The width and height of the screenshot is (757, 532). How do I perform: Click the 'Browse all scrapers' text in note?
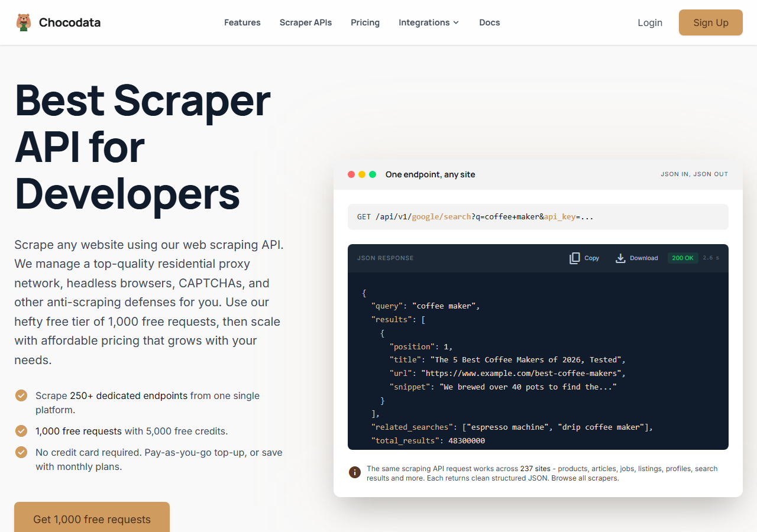584,478
